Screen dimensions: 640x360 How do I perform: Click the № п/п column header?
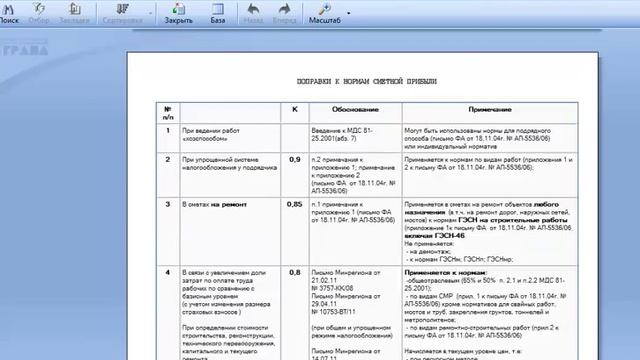168,113
